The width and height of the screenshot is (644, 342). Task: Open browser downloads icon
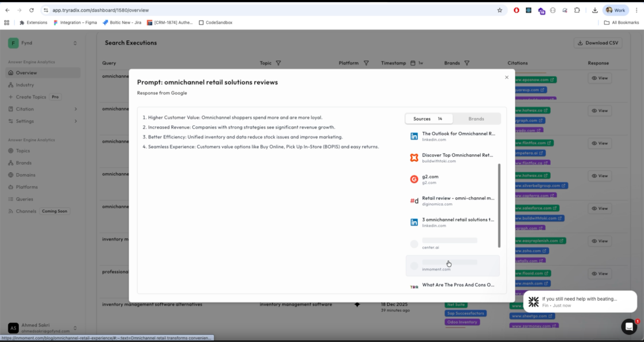[595, 10]
